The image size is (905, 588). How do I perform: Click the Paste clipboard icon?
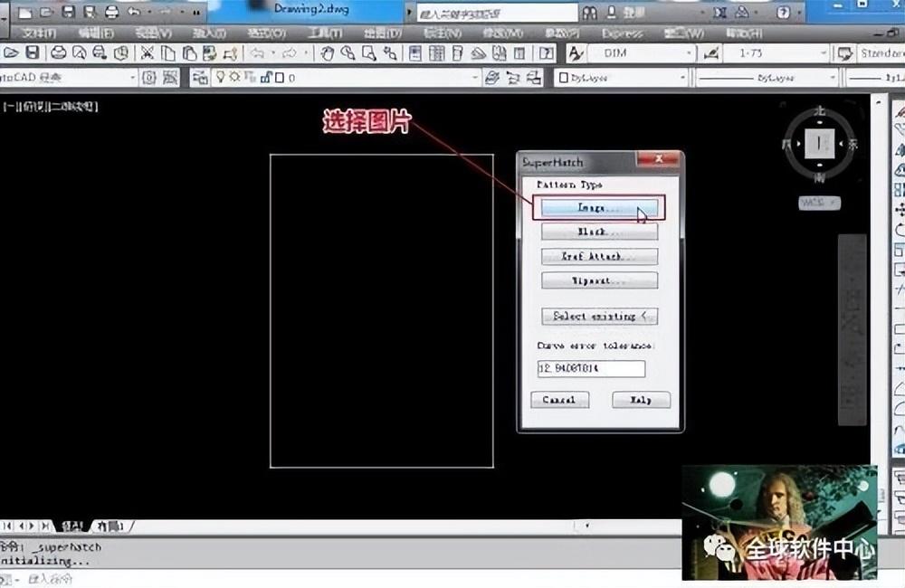(189, 53)
